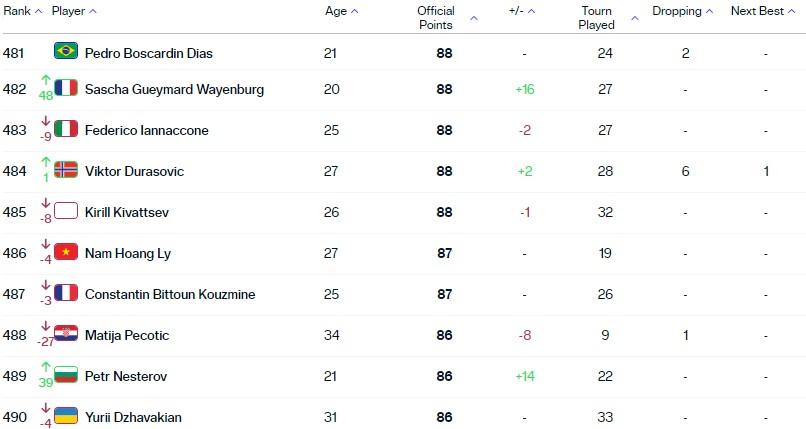Open Constantin Bittoun Kouzmine player profile
Screen dimensions: 806x429
pyautogui.click(x=170, y=294)
